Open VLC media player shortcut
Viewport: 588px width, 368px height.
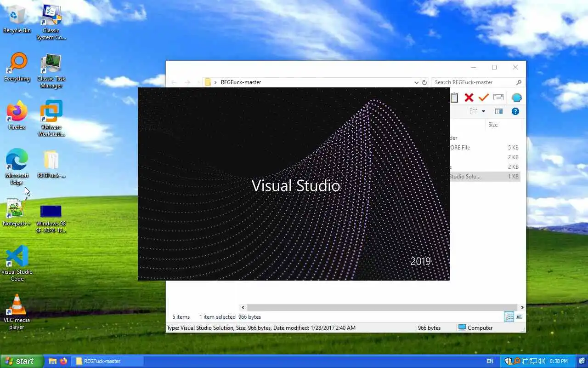pyautogui.click(x=17, y=312)
